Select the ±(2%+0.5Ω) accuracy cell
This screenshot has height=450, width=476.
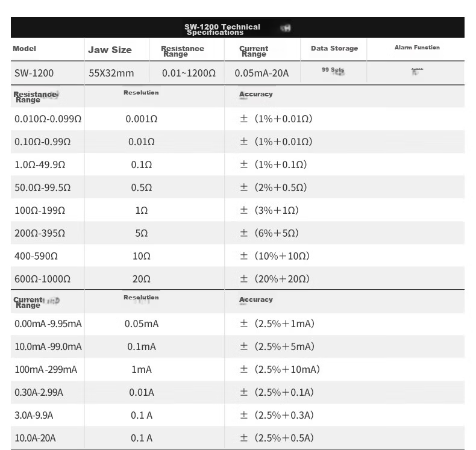coord(274,187)
